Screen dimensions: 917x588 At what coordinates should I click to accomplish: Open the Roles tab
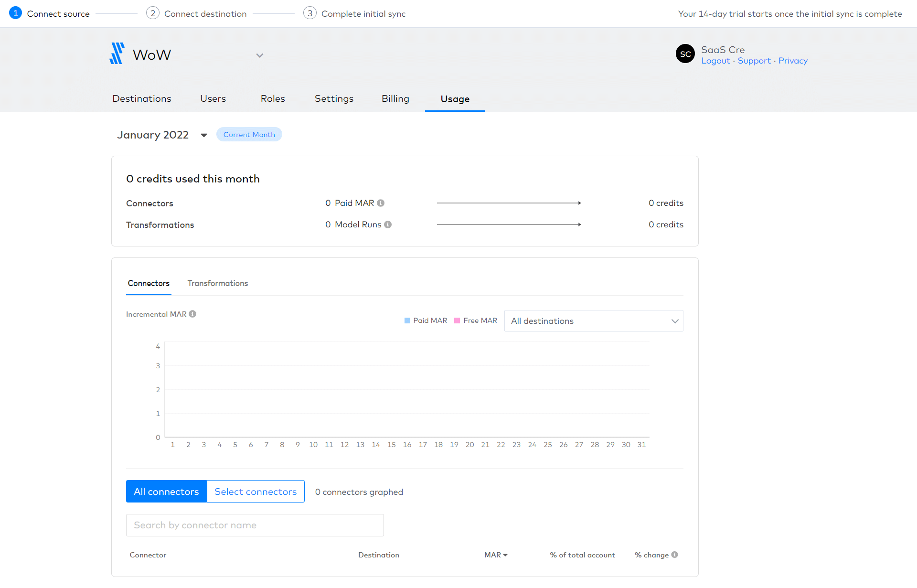(273, 98)
